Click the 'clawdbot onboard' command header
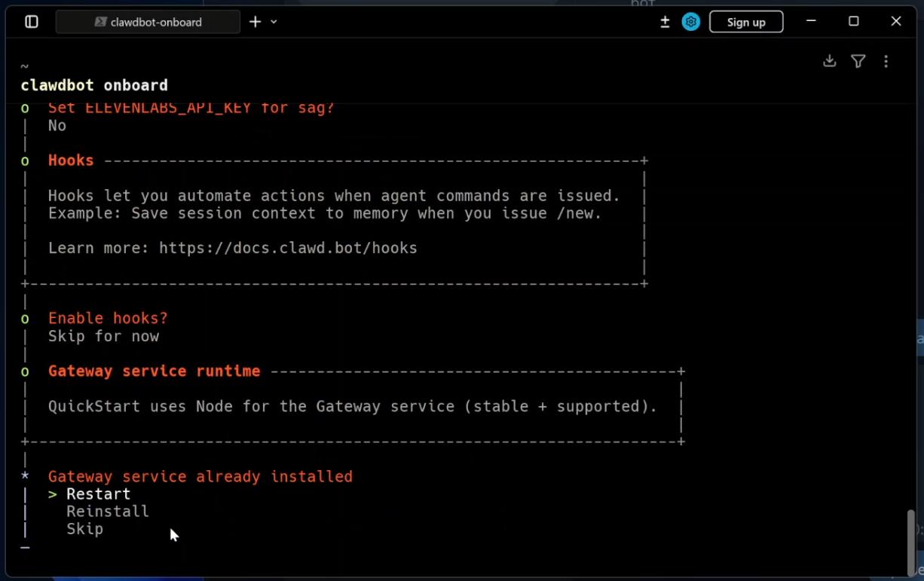Image resolution: width=924 pixels, height=581 pixels. (94, 85)
